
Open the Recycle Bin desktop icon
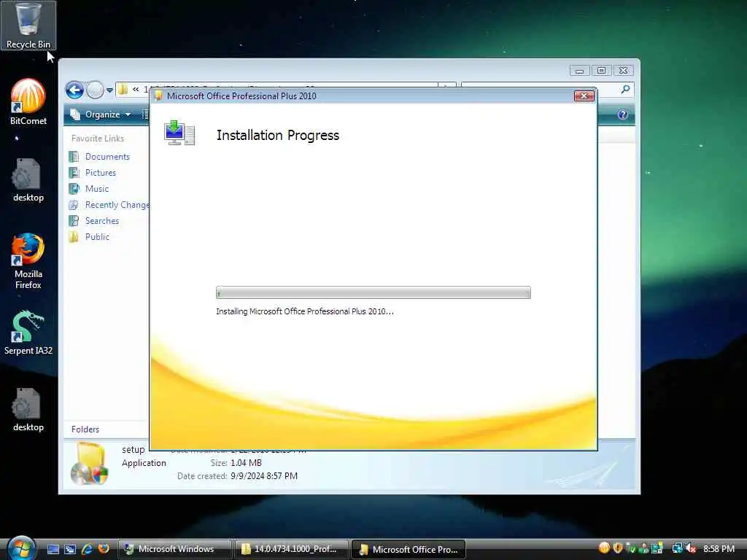pyautogui.click(x=28, y=26)
